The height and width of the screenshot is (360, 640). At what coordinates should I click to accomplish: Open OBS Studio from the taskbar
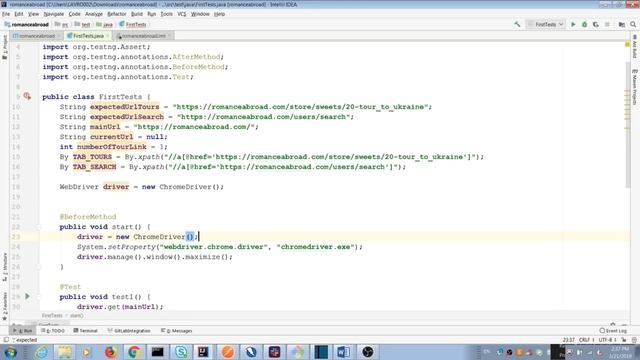pyautogui.click(x=367, y=352)
